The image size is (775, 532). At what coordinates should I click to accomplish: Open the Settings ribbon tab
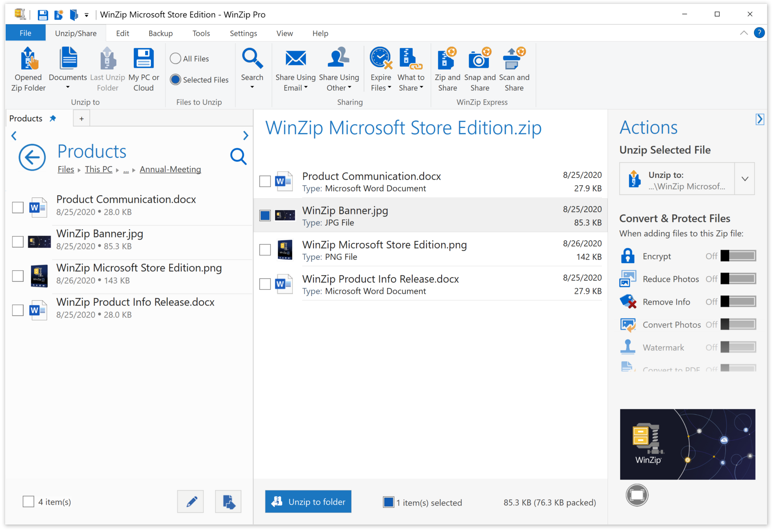(243, 33)
